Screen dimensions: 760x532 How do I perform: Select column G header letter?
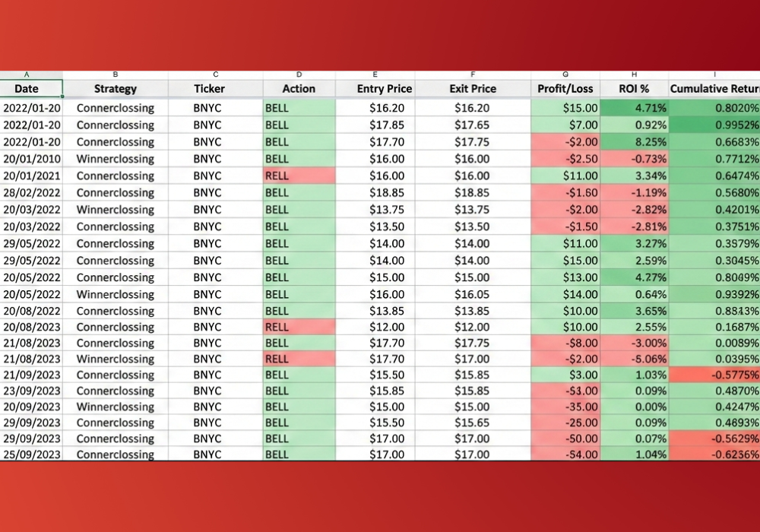point(565,74)
